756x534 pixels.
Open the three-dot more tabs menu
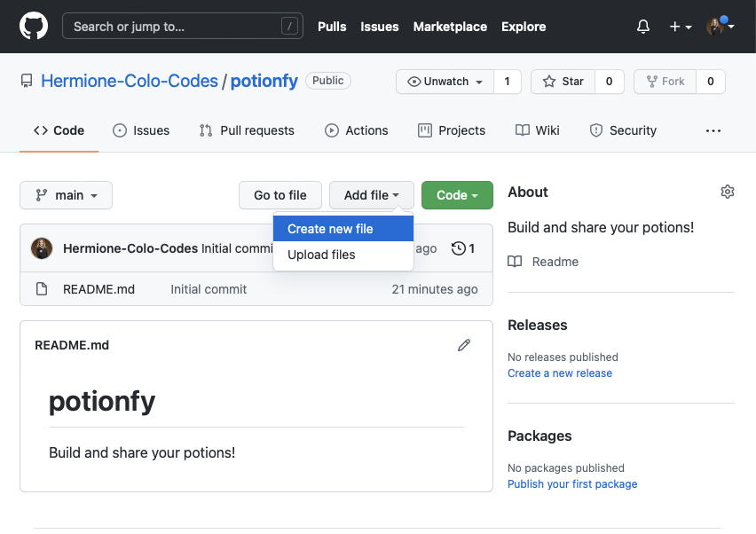pyautogui.click(x=713, y=130)
